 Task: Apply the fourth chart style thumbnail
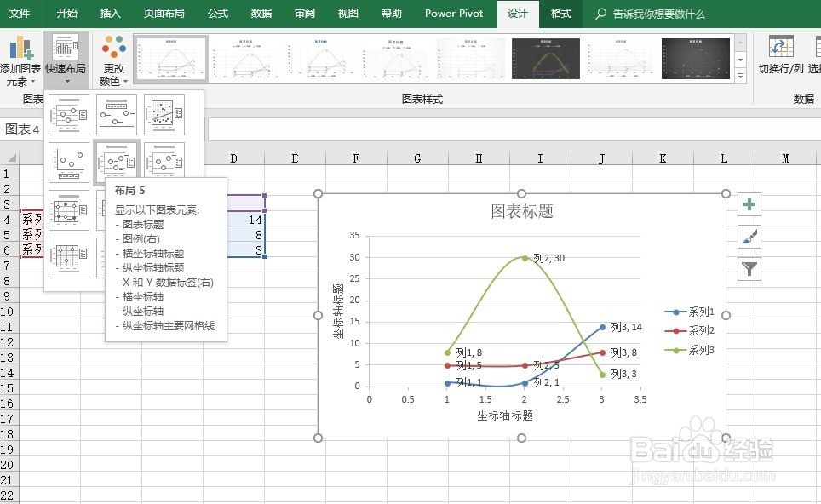(395, 59)
